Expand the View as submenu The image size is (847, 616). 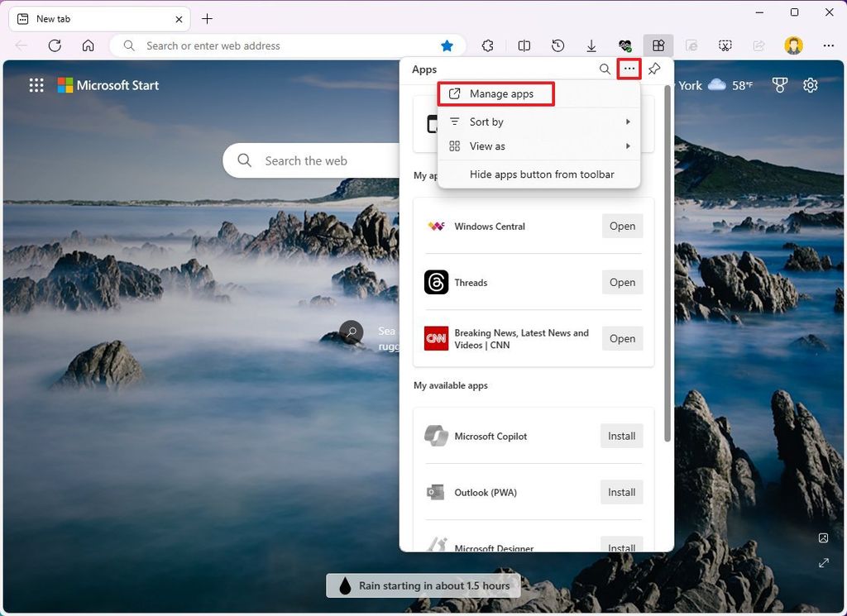point(486,146)
